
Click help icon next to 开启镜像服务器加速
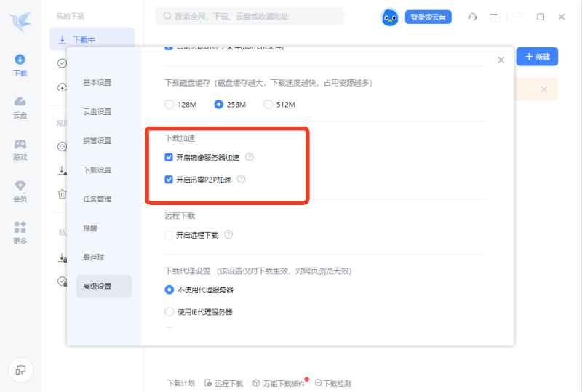tap(250, 157)
